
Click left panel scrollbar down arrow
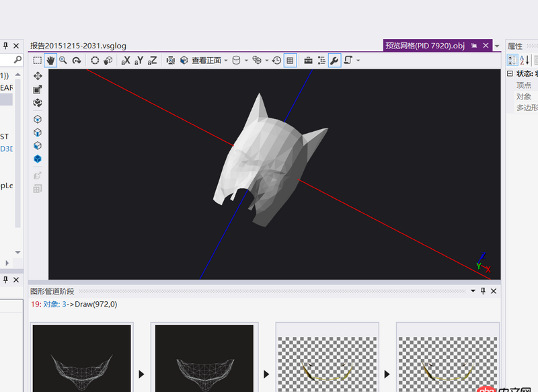(18, 252)
